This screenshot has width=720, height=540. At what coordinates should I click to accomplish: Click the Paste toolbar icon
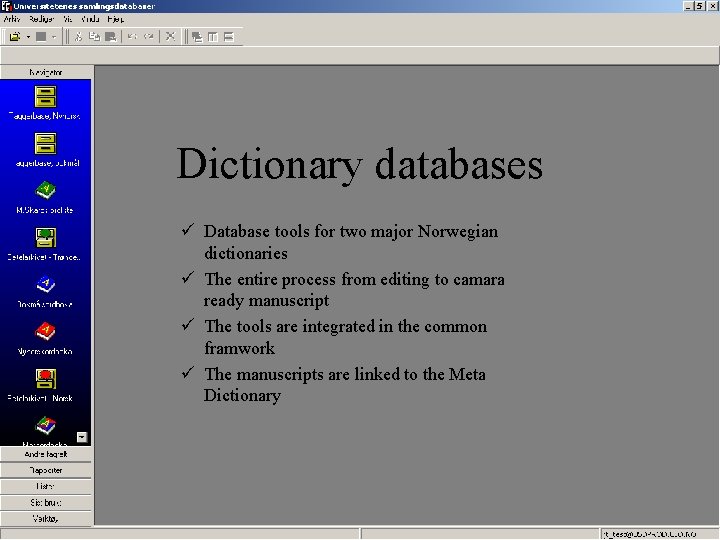point(110,37)
